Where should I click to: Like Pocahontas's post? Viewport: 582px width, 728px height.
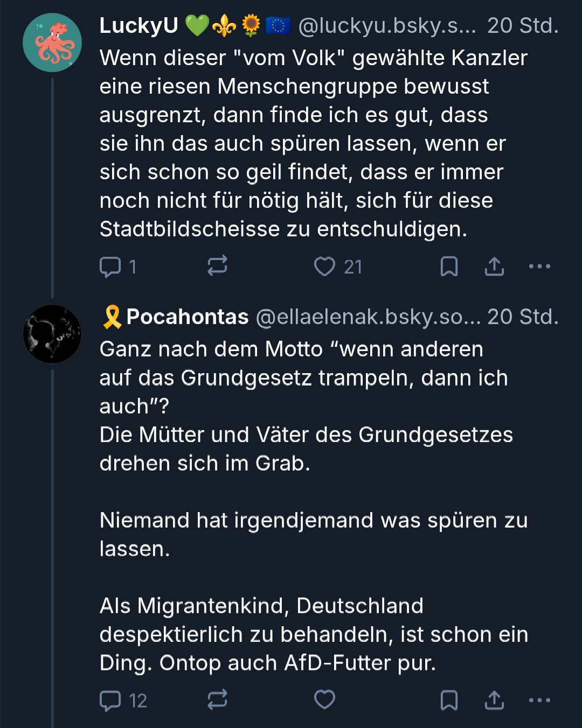click(x=324, y=700)
